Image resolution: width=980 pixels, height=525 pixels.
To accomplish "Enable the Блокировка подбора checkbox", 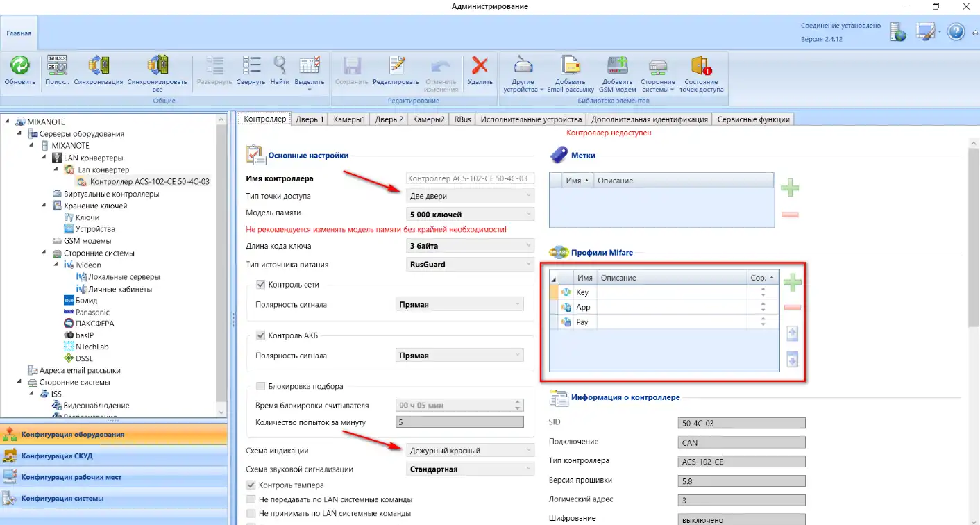I will [x=262, y=386].
